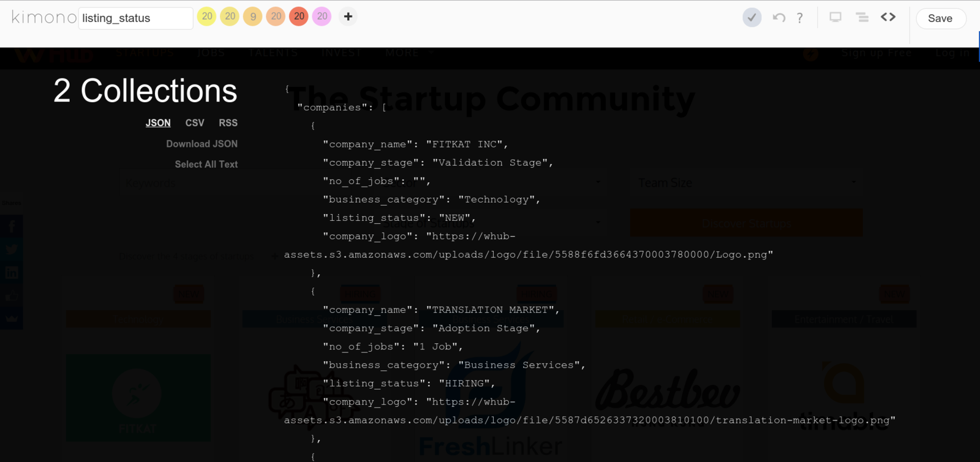This screenshot has width=980, height=462.
Task: Select the pink 20 property circle
Action: (x=322, y=17)
